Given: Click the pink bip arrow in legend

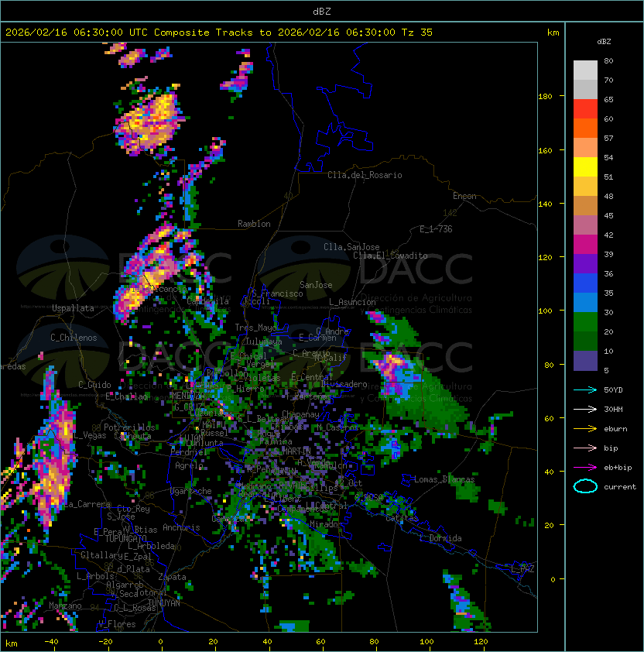Looking at the screenshot, I should (x=585, y=448).
